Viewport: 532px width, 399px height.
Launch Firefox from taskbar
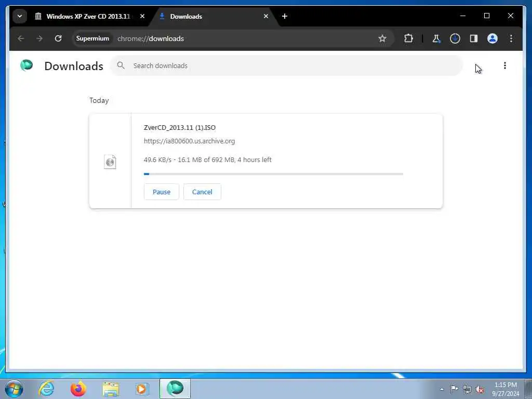point(78,389)
